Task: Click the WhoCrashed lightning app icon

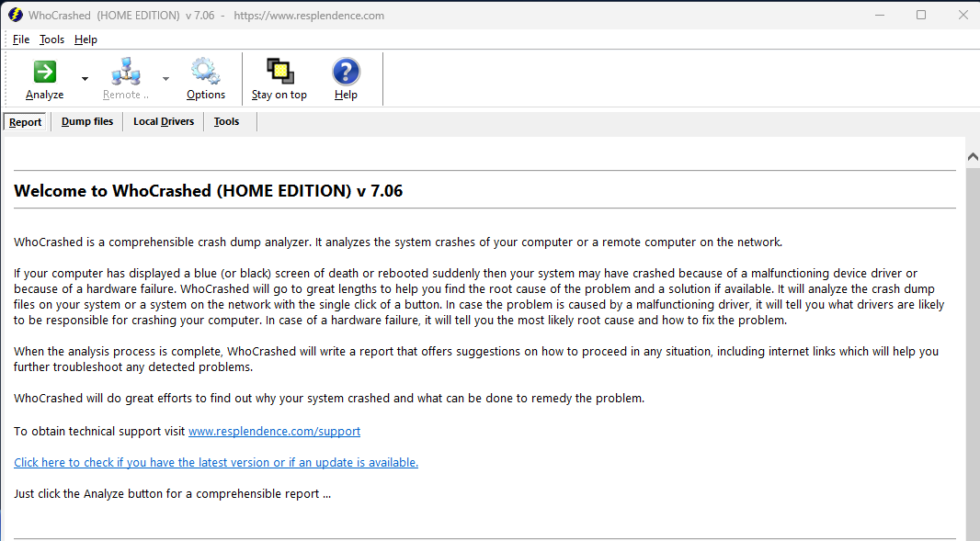Action: (x=15, y=16)
